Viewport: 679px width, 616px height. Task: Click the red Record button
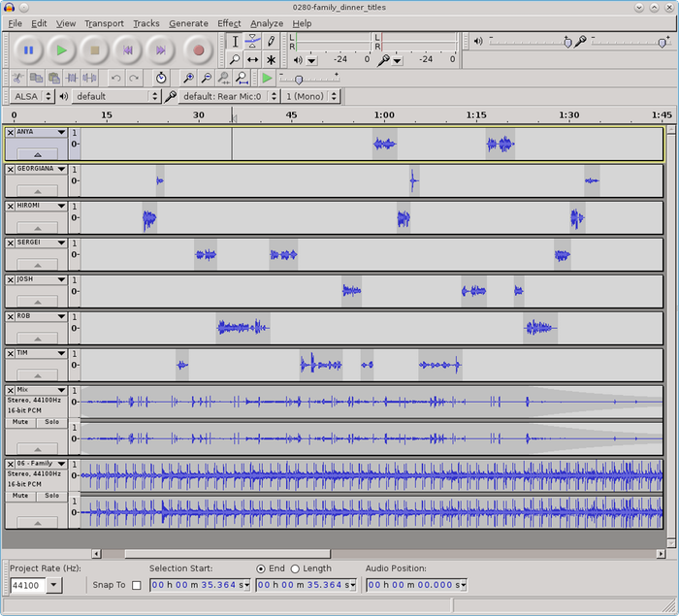tap(198, 50)
